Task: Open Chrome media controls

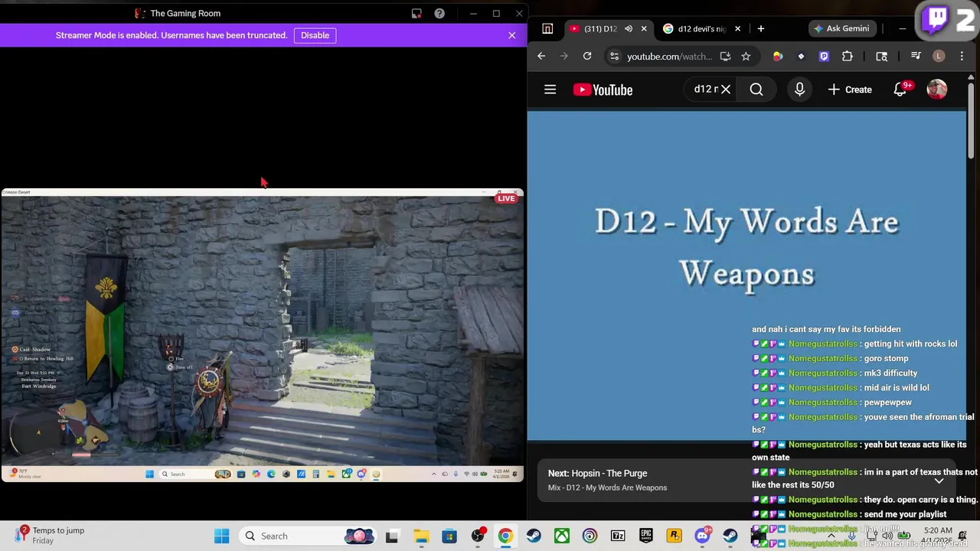Action: point(916,56)
